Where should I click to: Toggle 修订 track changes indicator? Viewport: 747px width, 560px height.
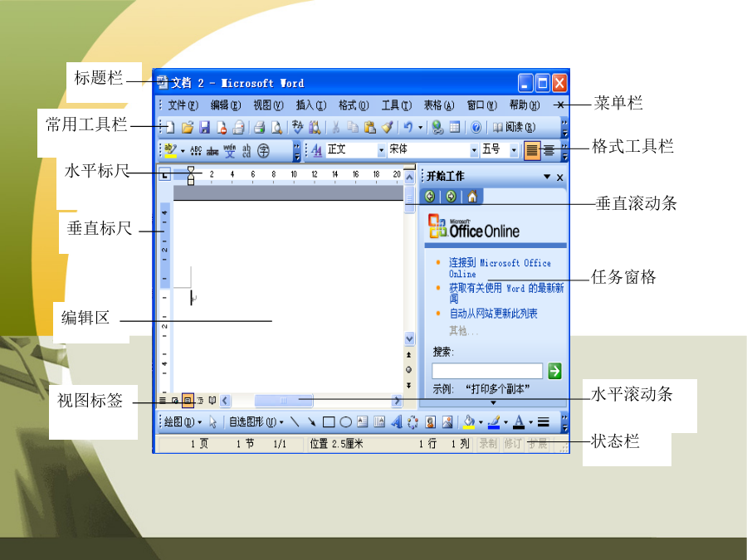[513, 444]
